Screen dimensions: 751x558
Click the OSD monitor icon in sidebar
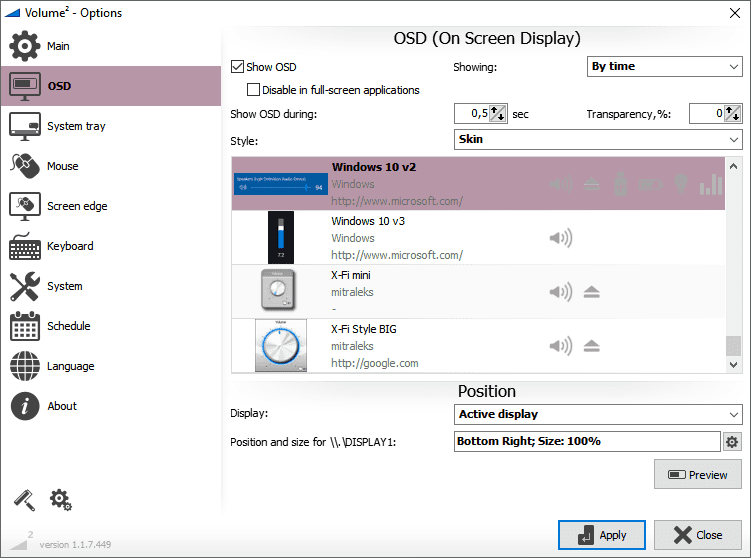[x=24, y=86]
